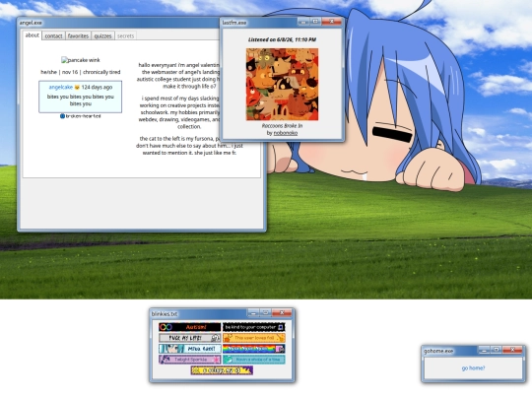Click the broken-hearted mood icon
The width and height of the screenshot is (532, 399).
pos(62,116)
